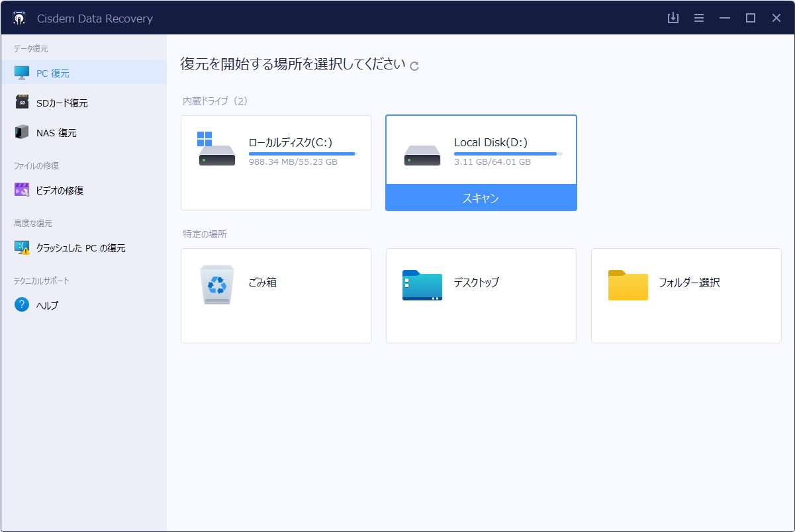Click the ヘルプ question mark icon
The image size is (795, 532).
22,305
